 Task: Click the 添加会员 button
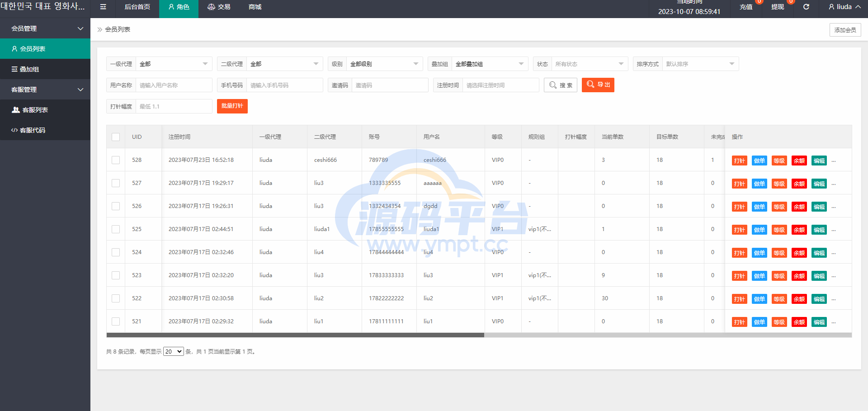[845, 30]
